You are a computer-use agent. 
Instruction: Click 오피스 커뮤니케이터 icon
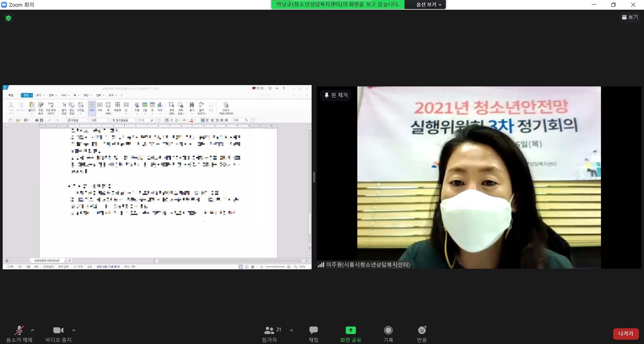point(226,108)
